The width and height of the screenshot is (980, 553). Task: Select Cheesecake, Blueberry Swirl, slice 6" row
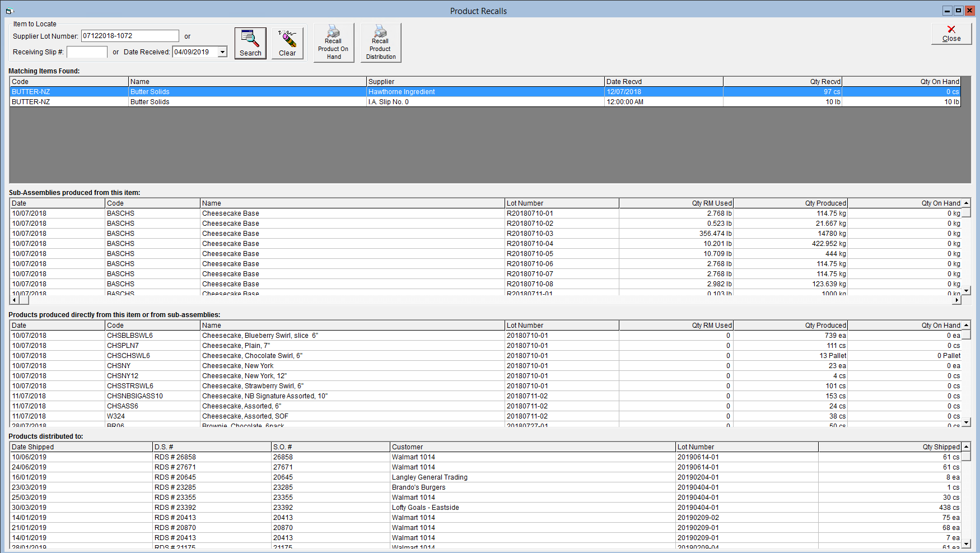[x=486, y=336]
